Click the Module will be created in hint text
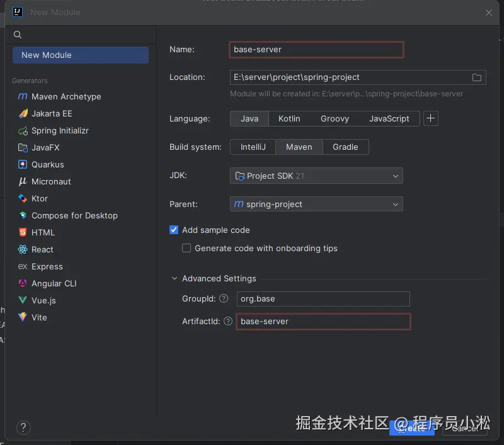 tap(346, 94)
